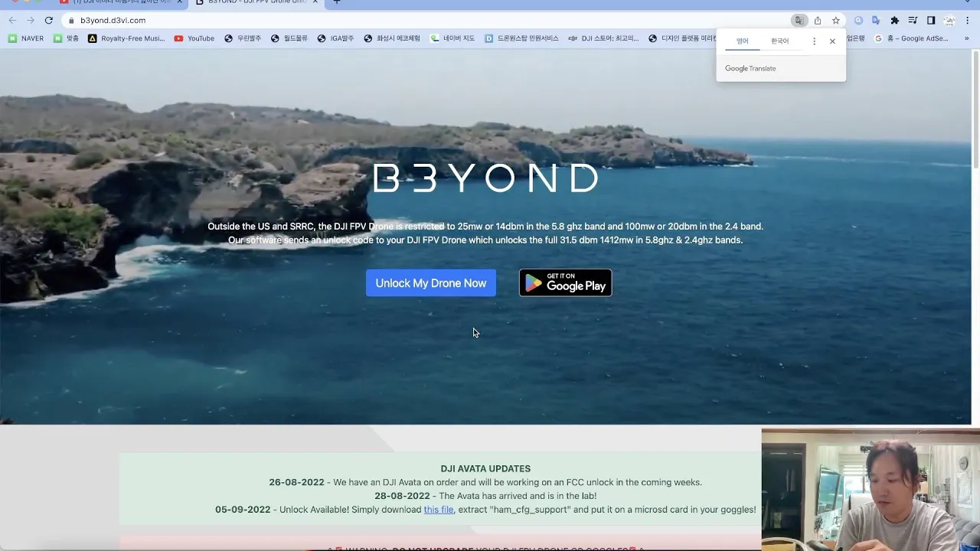Viewport: 980px width, 551px height.
Task: Open the DJI 스토어 bookmark
Action: point(603,38)
